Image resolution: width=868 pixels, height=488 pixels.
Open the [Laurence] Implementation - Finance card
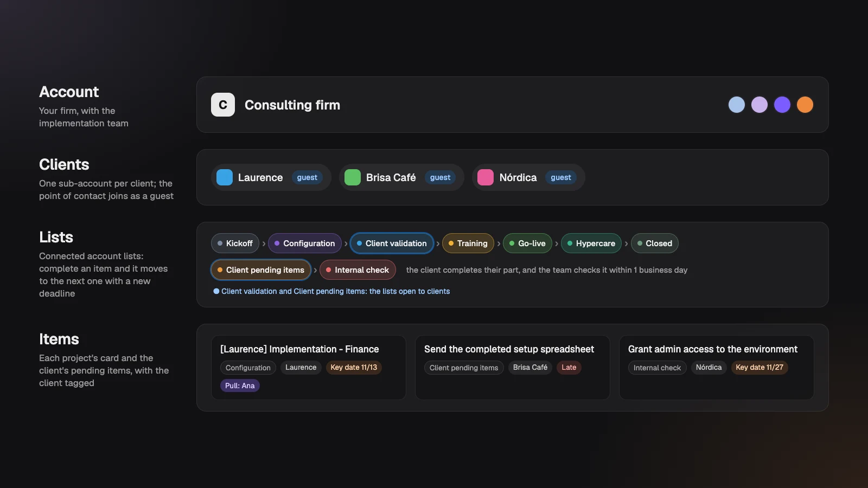309,368
